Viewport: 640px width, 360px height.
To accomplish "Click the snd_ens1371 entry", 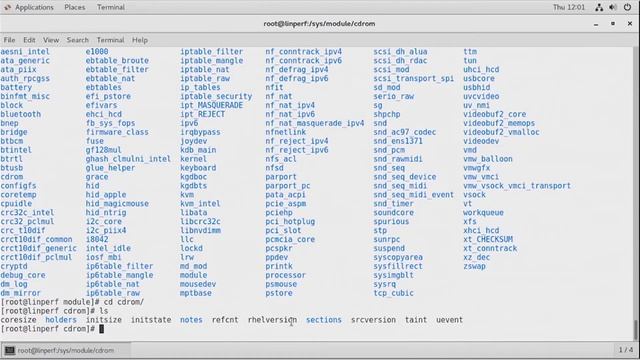I will 398,141.
